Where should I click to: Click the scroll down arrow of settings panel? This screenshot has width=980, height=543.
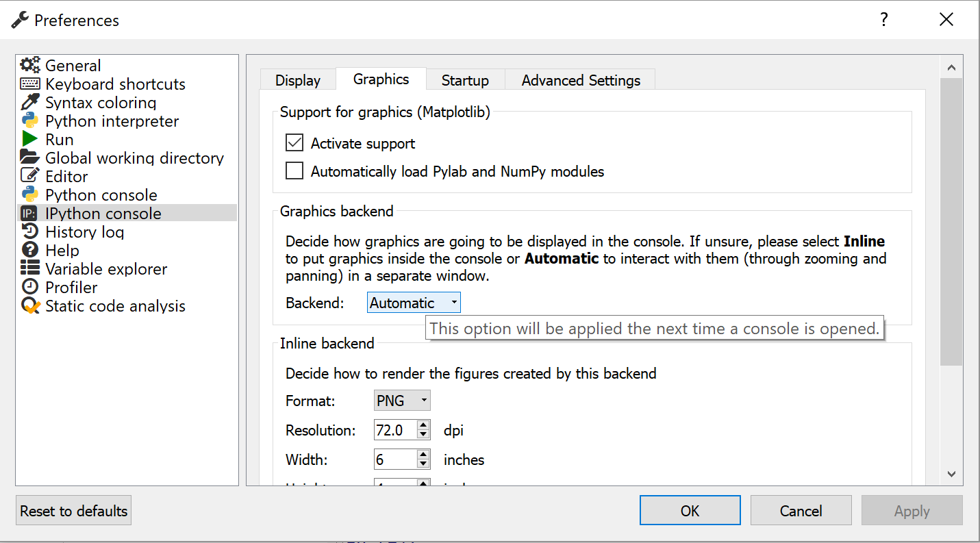(x=951, y=474)
